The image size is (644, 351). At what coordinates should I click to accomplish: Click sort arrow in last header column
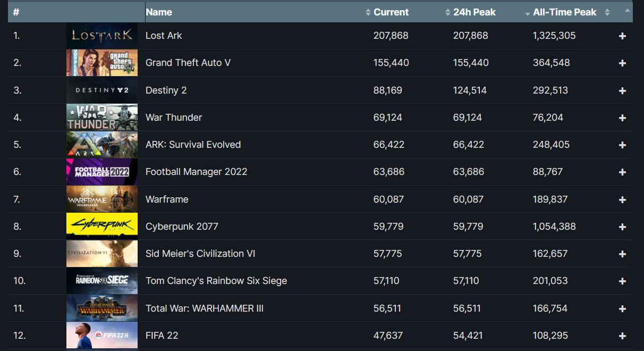tap(628, 10)
